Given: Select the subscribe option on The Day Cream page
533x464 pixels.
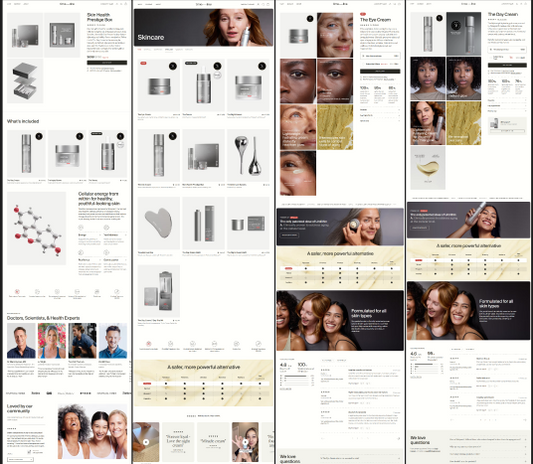Looking at the screenshot, I should [x=507, y=58].
